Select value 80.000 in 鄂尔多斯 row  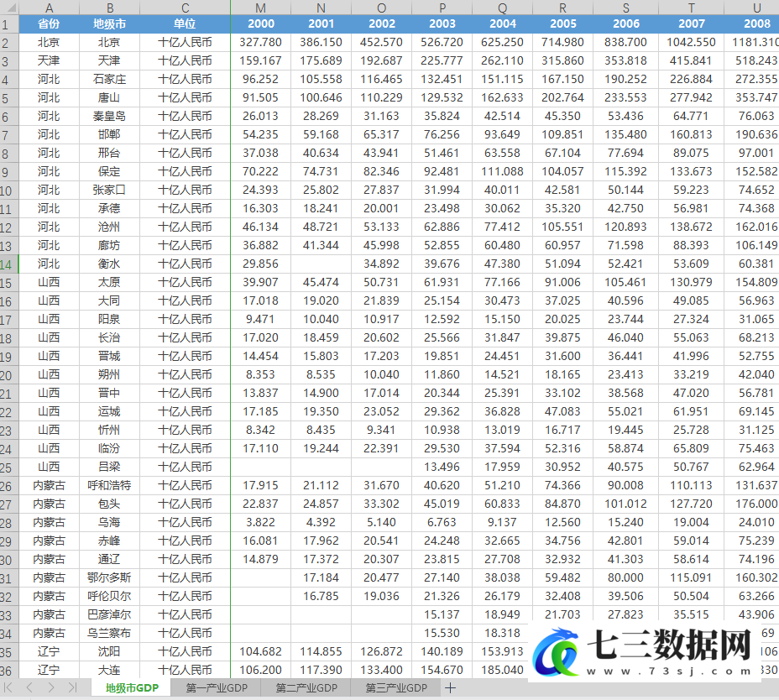click(x=626, y=577)
